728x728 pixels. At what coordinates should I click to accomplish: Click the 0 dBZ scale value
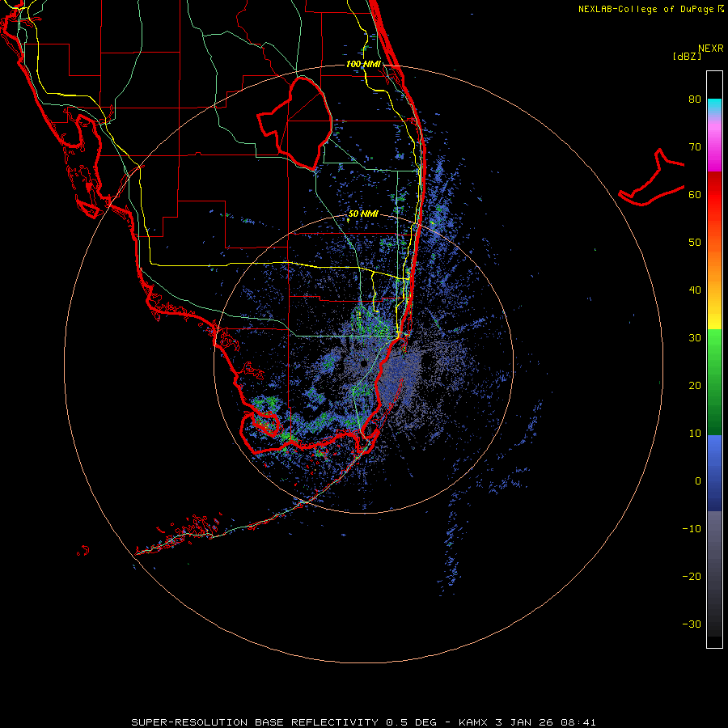tap(698, 481)
